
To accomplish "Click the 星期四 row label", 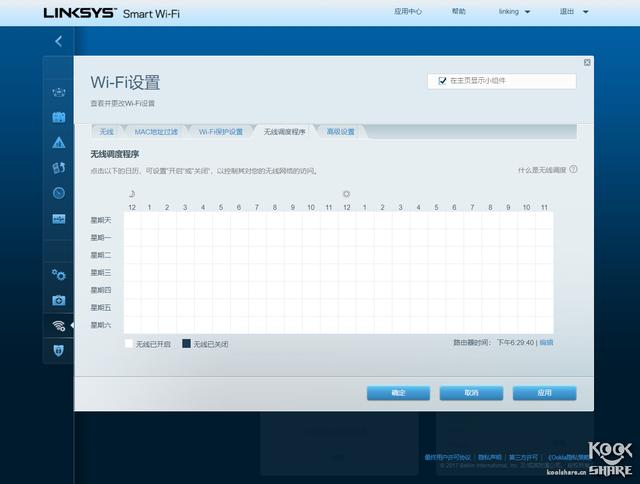I will pyautogui.click(x=101, y=290).
